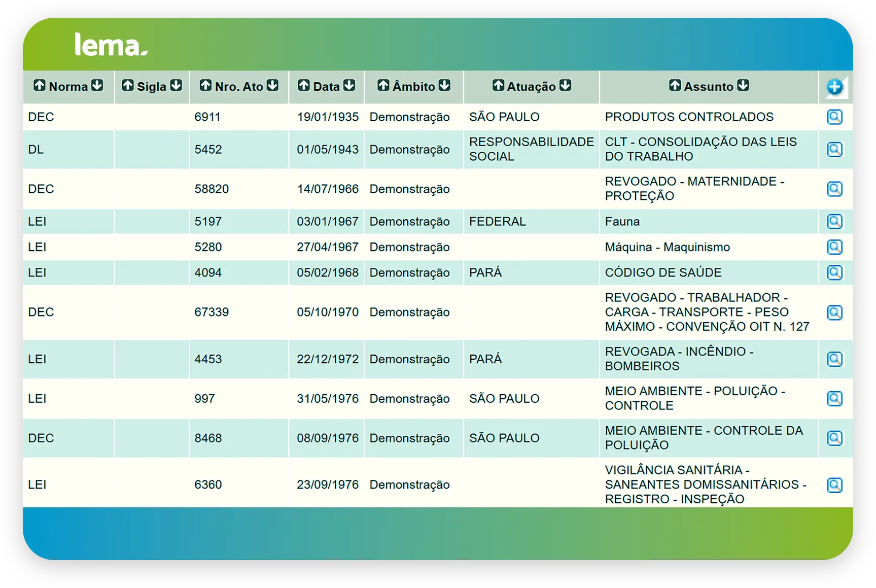View details of LEI 997 row
The width and height of the screenshot is (876, 588).
click(x=834, y=399)
